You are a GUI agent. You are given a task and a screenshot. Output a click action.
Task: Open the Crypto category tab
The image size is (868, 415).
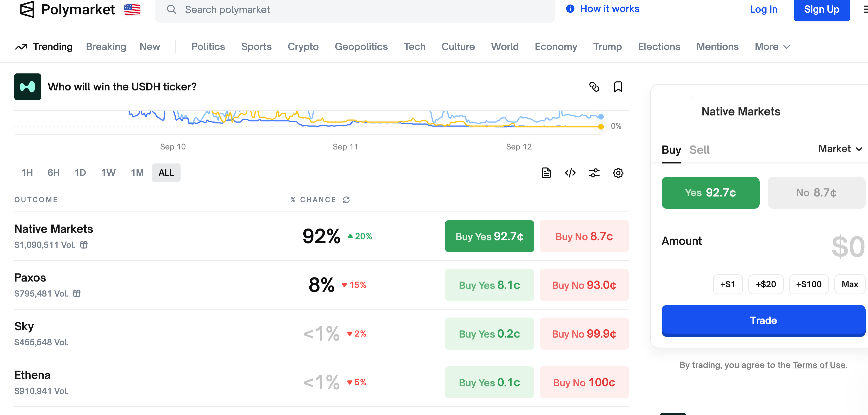[303, 46]
